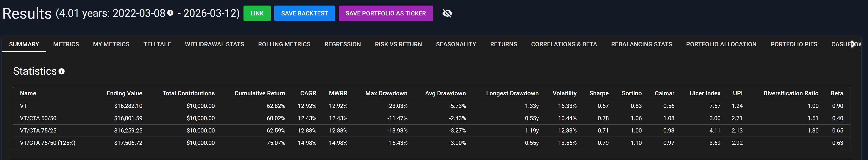Open the My Metrics tab

(111, 44)
